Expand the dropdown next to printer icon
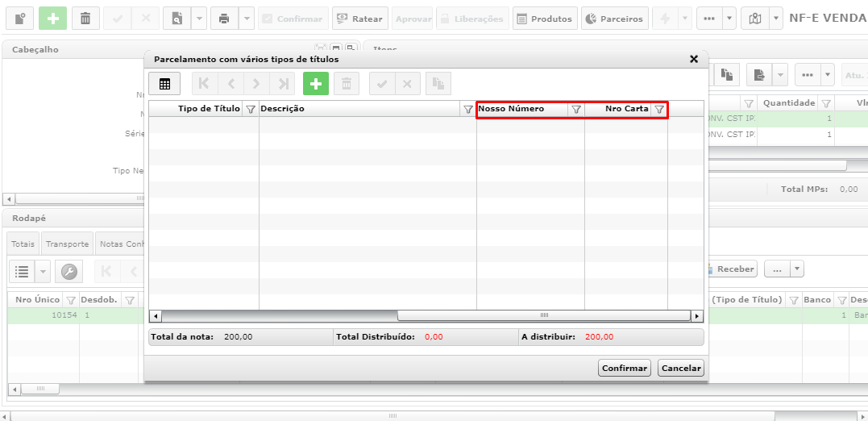The width and height of the screenshot is (868, 421). tap(247, 19)
